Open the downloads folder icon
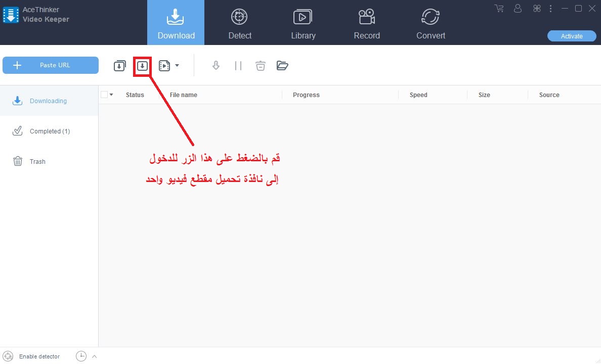 pos(282,65)
